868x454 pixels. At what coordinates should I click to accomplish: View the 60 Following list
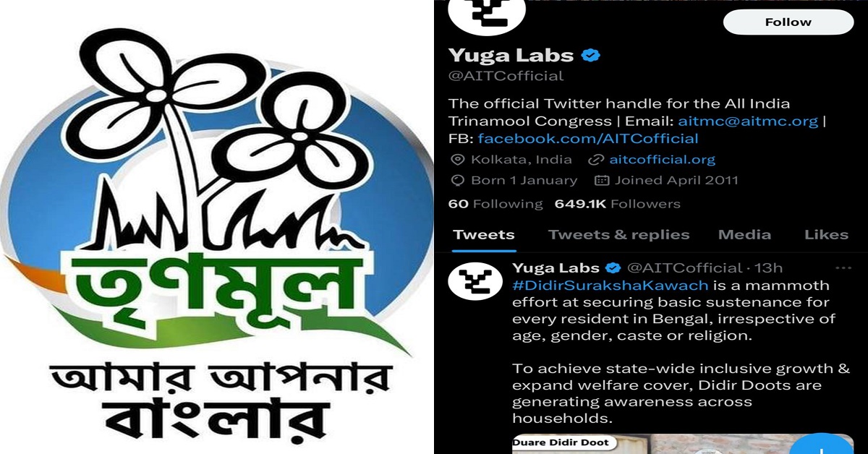pos(495,204)
